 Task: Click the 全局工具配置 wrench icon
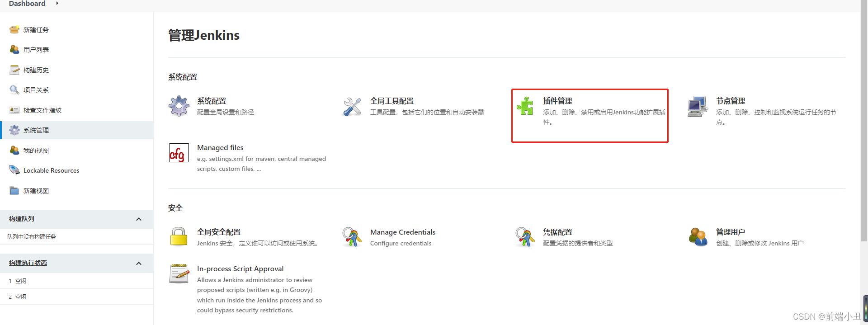(x=352, y=106)
